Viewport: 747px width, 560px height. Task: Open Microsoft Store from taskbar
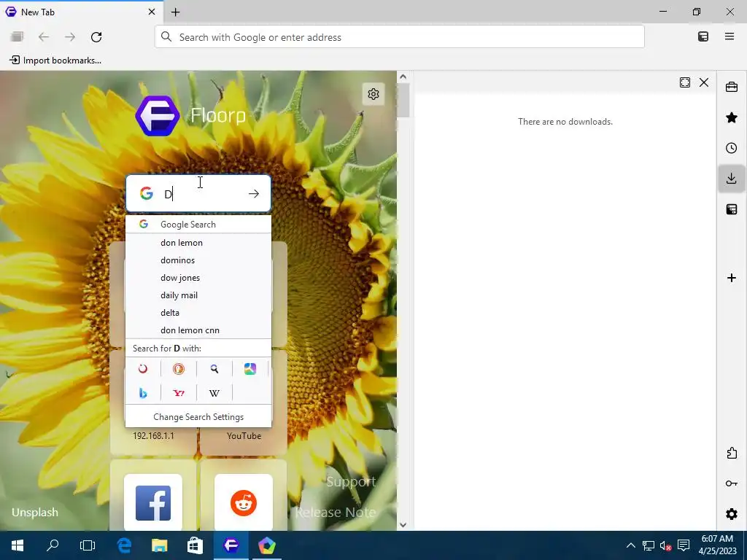click(x=195, y=545)
